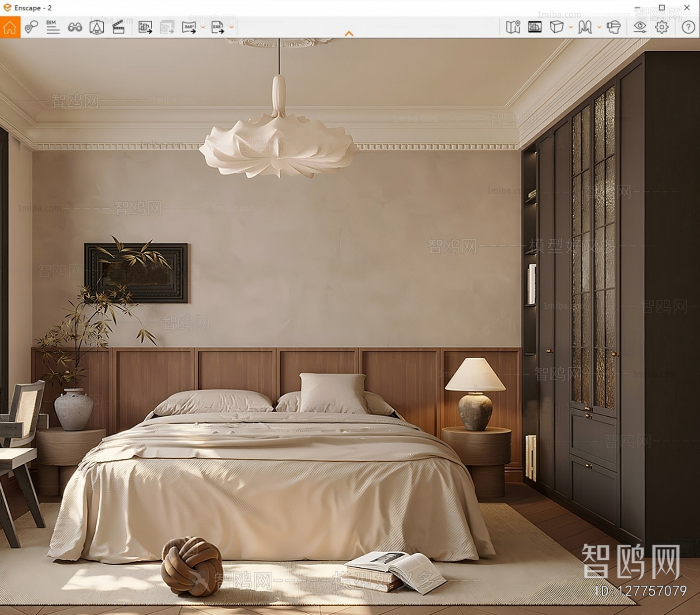Collapse toolbar with the orange chevron
This screenshot has width=700, height=615.
click(x=349, y=34)
